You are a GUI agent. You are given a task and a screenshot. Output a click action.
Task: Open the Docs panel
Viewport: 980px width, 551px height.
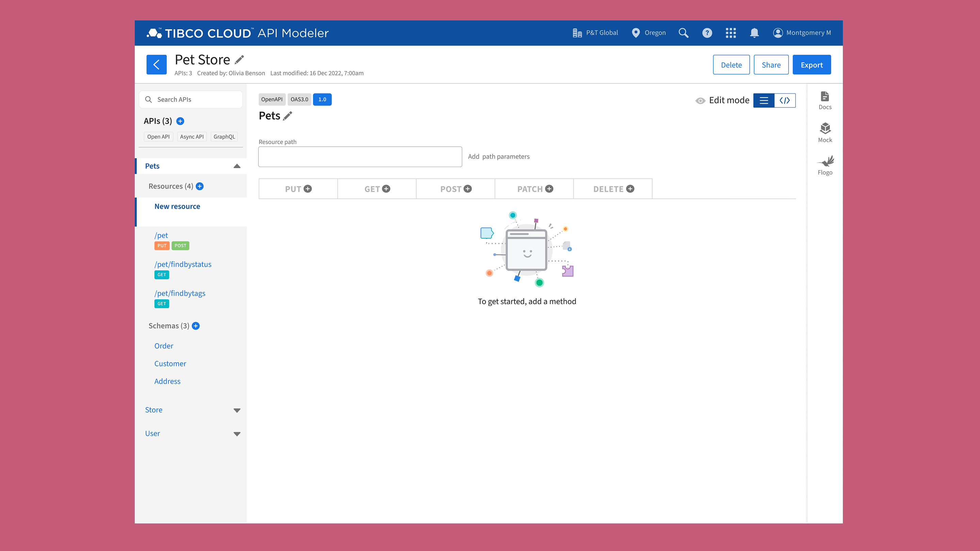[x=825, y=100]
